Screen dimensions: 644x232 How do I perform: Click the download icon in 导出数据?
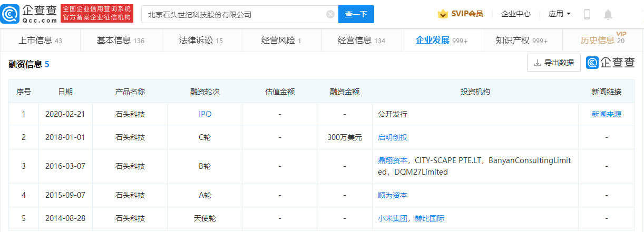(538, 63)
